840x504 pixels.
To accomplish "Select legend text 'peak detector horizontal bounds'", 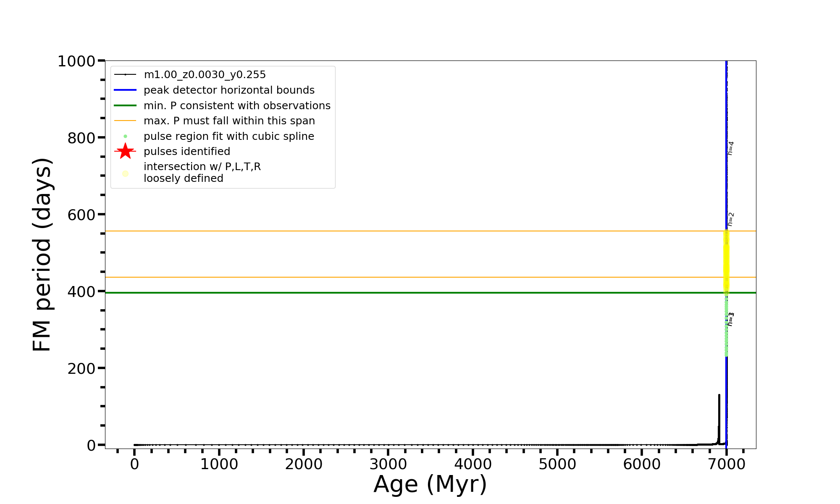I will pos(229,90).
